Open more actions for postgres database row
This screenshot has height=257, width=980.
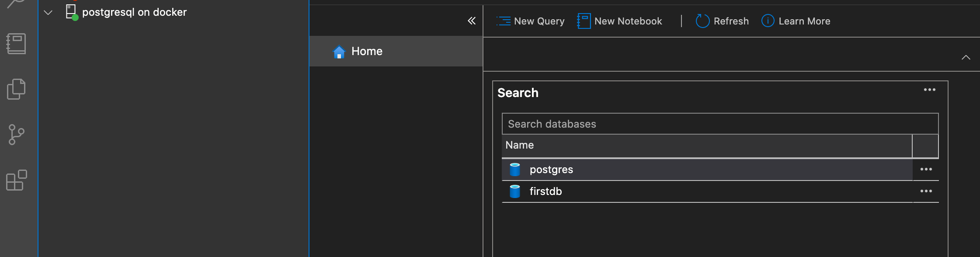tap(926, 170)
